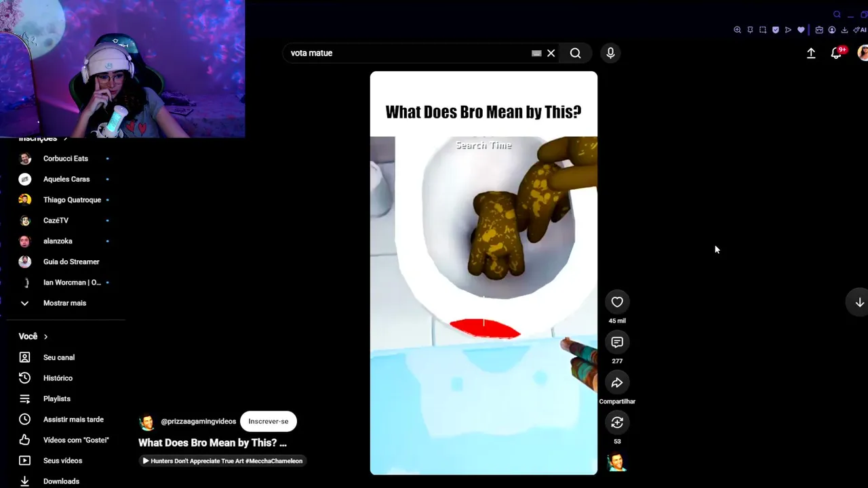Screen dimensions: 868x488
Task: Open the browser shield privacy icon
Action: point(776,30)
